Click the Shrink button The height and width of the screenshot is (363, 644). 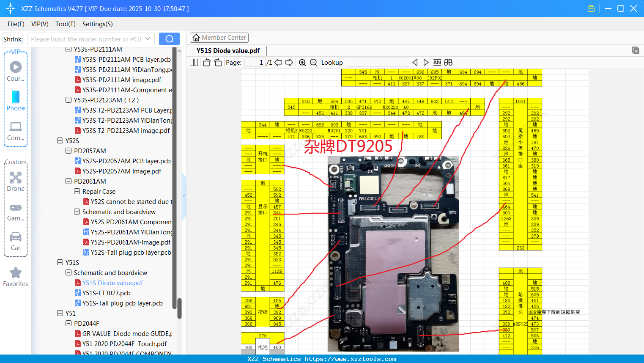pyautogui.click(x=12, y=38)
